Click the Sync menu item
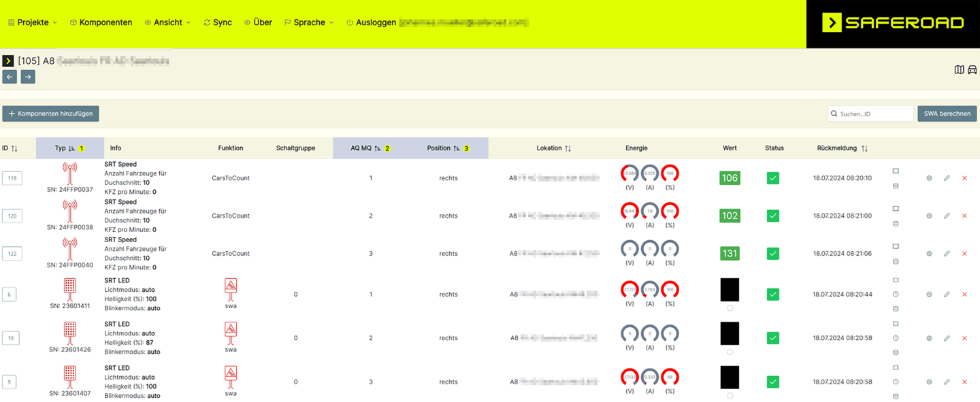980x402 pixels. click(x=218, y=22)
